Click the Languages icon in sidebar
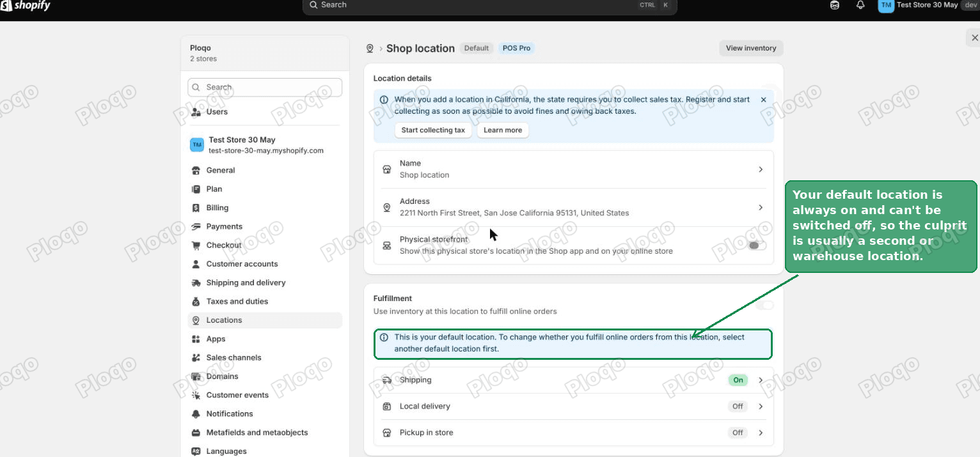The image size is (980, 457). point(196,451)
